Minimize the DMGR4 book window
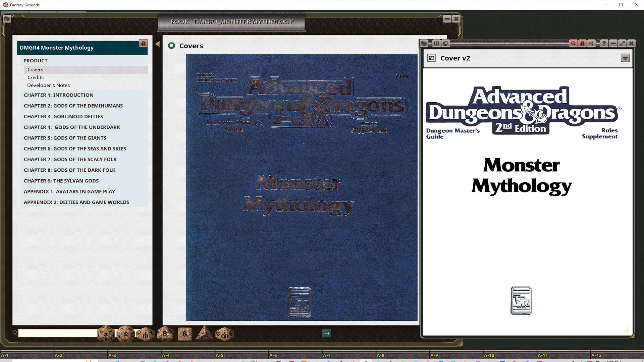 click(447, 19)
